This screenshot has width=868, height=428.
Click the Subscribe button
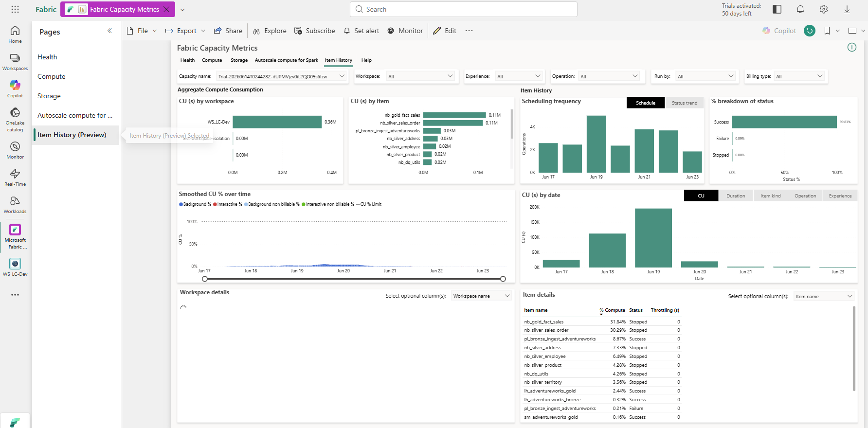point(315,31)
